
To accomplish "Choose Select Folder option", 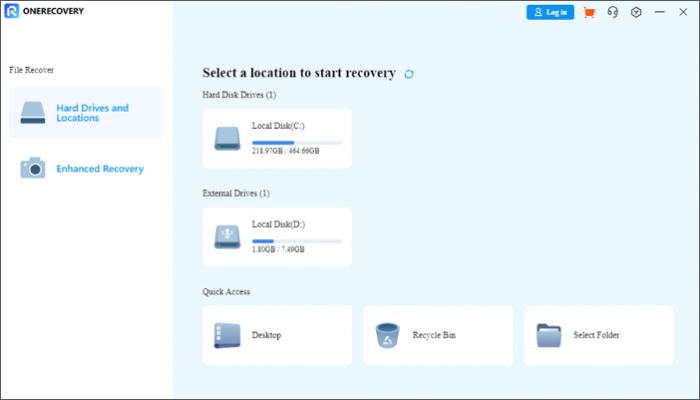I will point(599,335).
